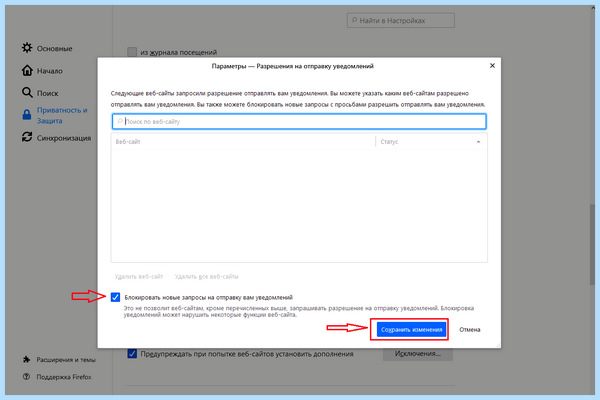Click Сохранить изменения button
Screen dimensions: 600x400
coord(411,329)
